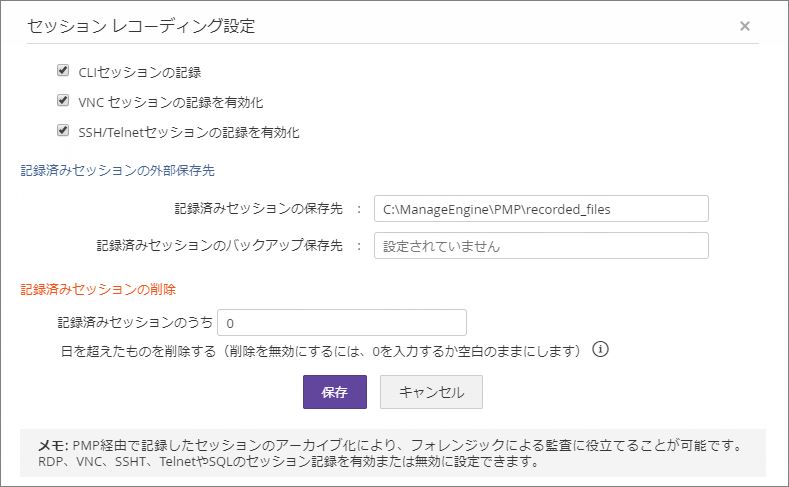Disable the SSH/Telnetセッションの記録を有効化 checkbox
This screenshot has width=789, height=487.
point(63,130)
